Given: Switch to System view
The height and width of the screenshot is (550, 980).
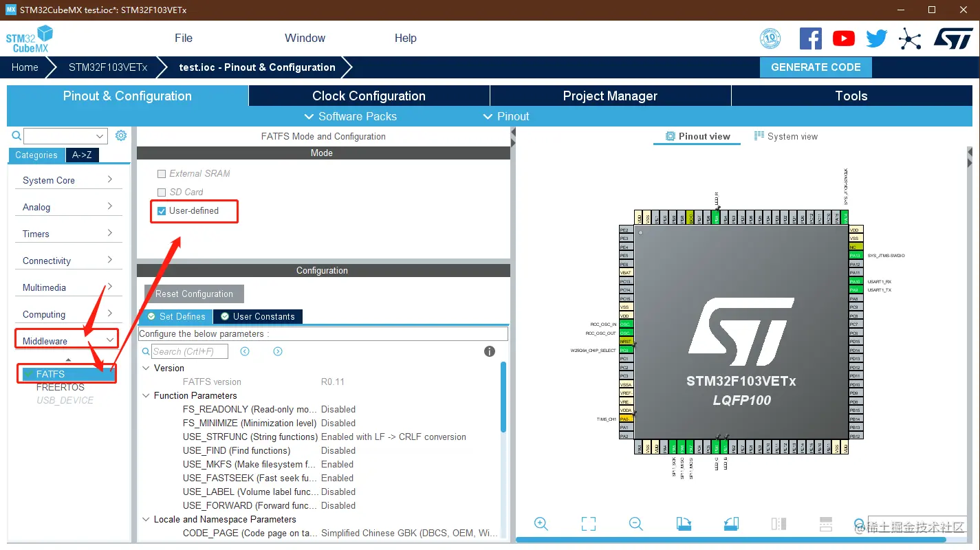Looking at the screenshot, I should (785, 136).
